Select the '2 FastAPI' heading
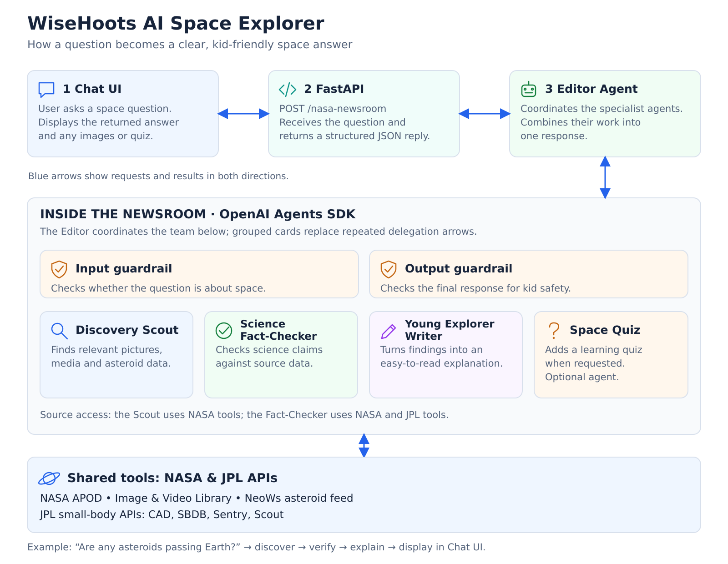The image size is (728, 564). (334, 89)
